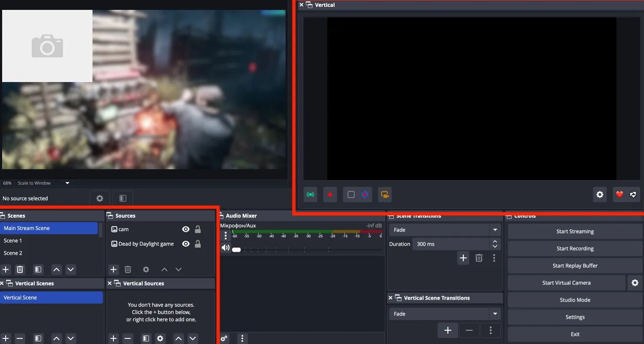This screenshot has height=344, width=644.
Task: Click the green streaming icon in Vertical dock
Action: pyautogui.click(x=310, y=195)
